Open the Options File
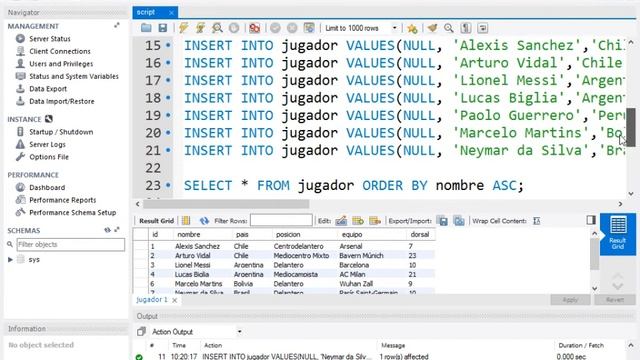640x360 pixels. tap(49, 157)
